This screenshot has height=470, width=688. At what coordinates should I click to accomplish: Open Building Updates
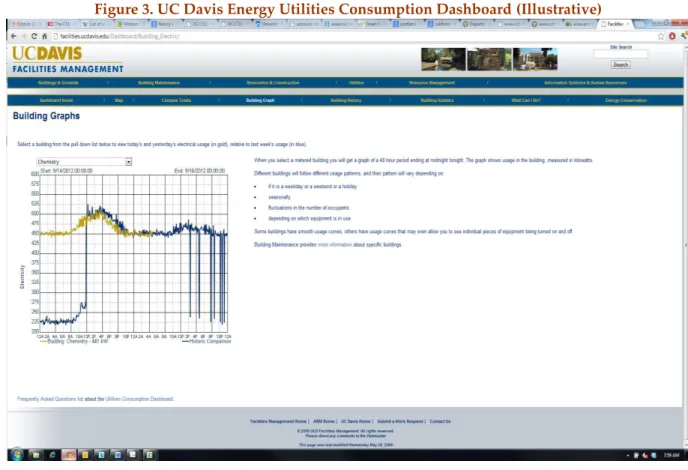437,100
